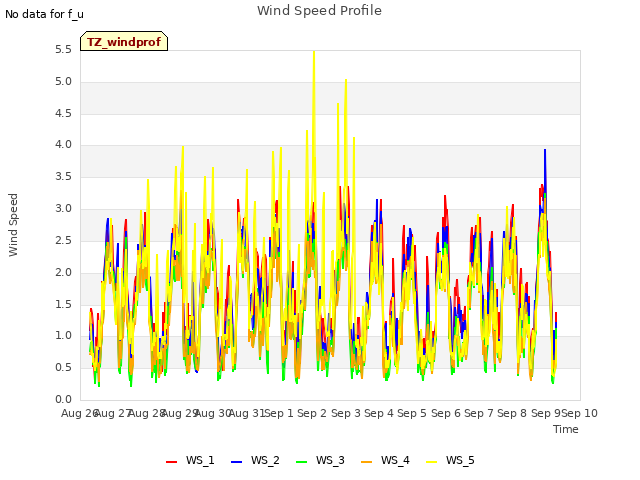
Task: Click the 3.0 y-axis tick label
Action: [63, 209]
